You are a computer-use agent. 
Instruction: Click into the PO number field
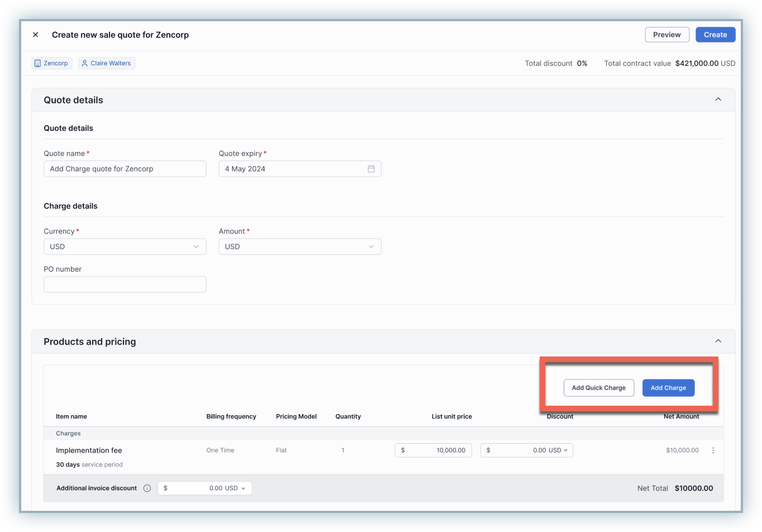125,284
